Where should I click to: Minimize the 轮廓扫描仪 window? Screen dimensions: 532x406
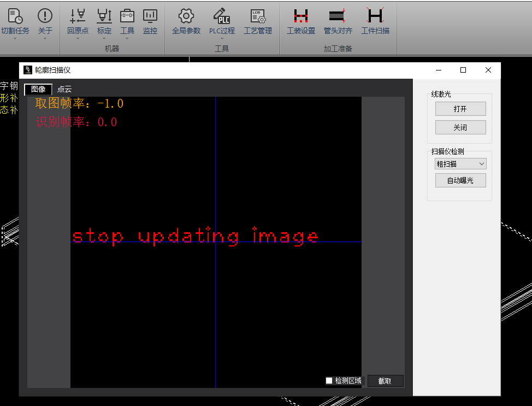439,70
